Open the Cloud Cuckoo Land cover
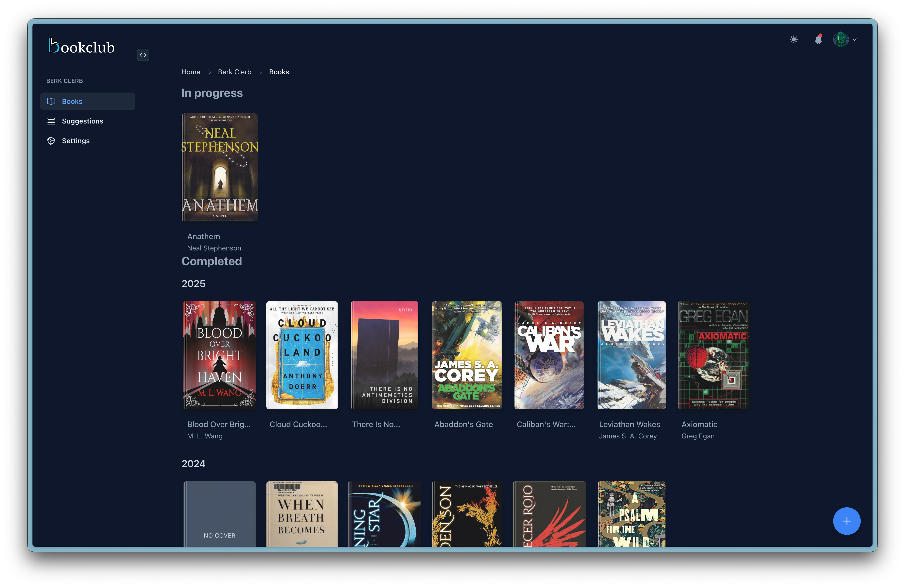The width and height of the screenshot is (905, 588). (302, 355)
